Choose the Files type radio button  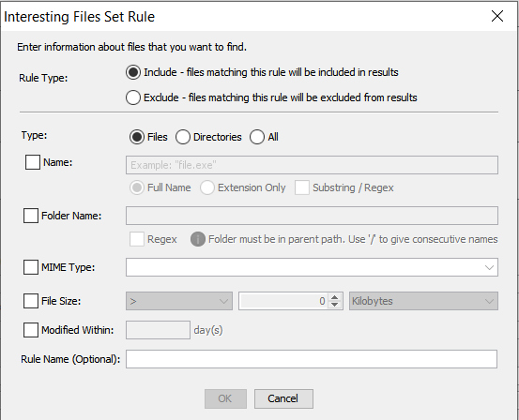[137, 137]
